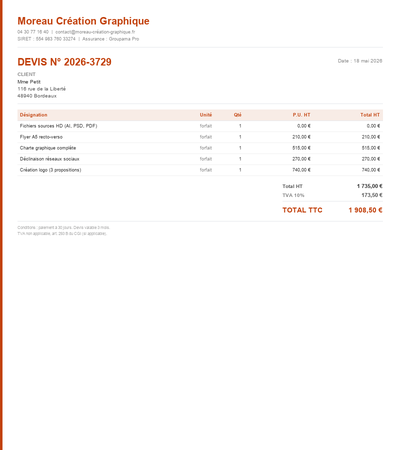This screenshot has width=400, height=450.
Task: Click the TVA 10% label
Action: click(x=293, y=195)
